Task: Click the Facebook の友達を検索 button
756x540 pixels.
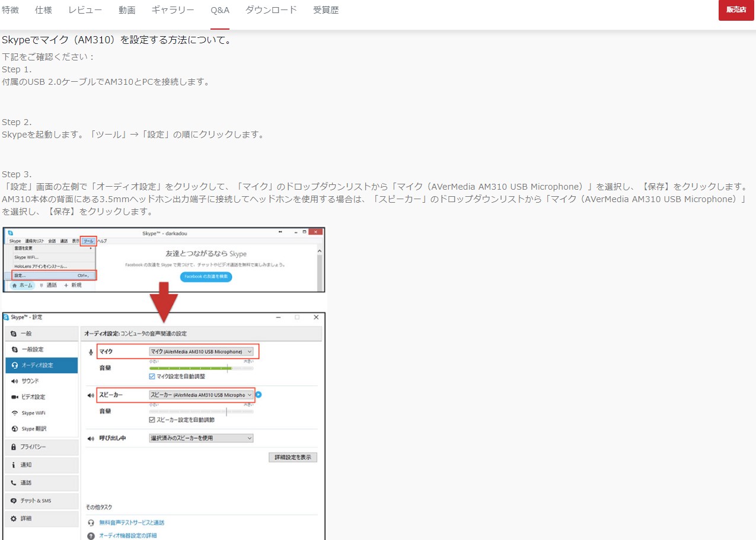Action: [x=206, y=277]
